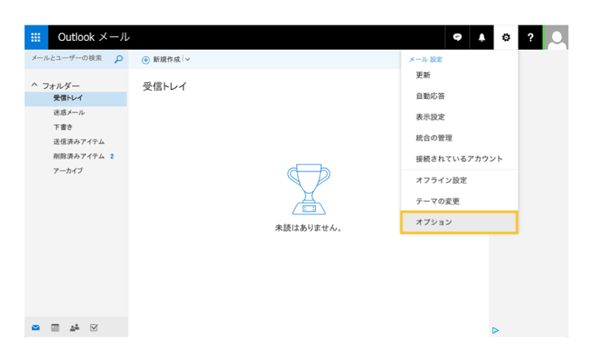Expand the 新規作成 dropdown arrow
Viewport: 593px width, 364px height.
pos(188,59)
